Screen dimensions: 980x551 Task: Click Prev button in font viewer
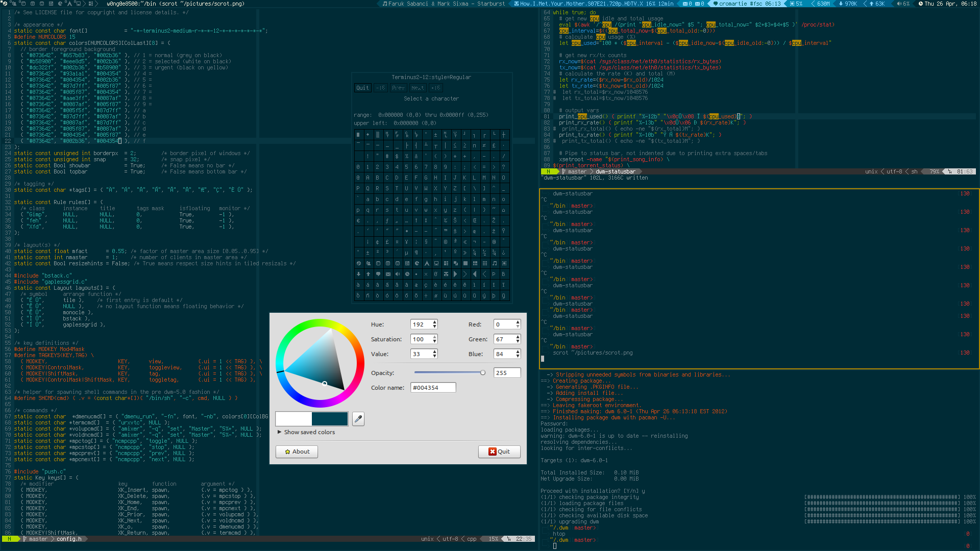click(x=398, y=88)
